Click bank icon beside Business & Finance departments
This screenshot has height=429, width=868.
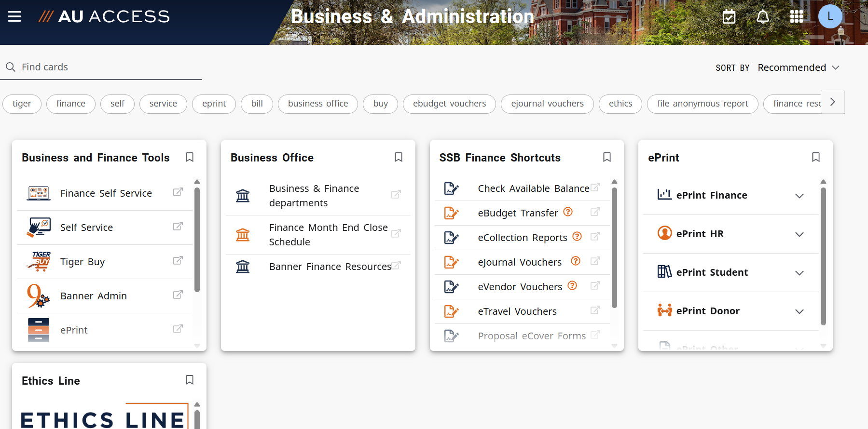point(243,196)
